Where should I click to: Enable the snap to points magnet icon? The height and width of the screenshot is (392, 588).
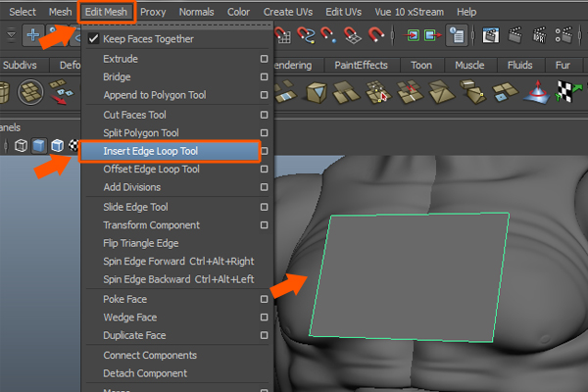[328, 35]
